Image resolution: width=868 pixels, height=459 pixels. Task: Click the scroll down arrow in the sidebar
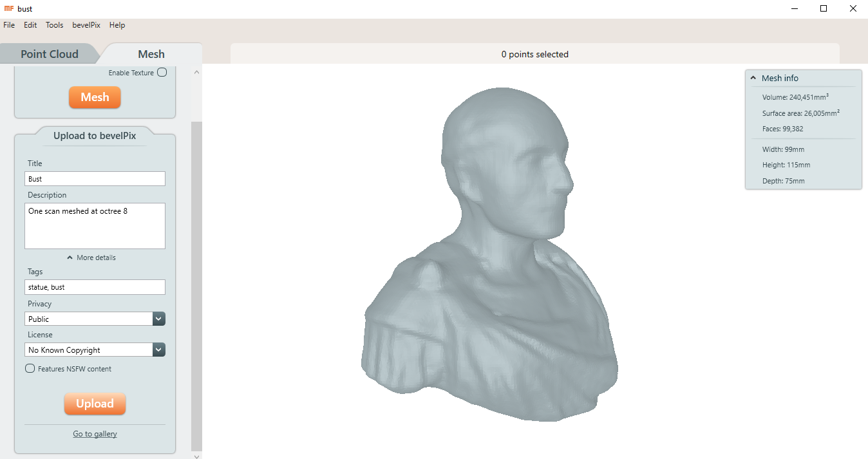click(x=197, y=455)
